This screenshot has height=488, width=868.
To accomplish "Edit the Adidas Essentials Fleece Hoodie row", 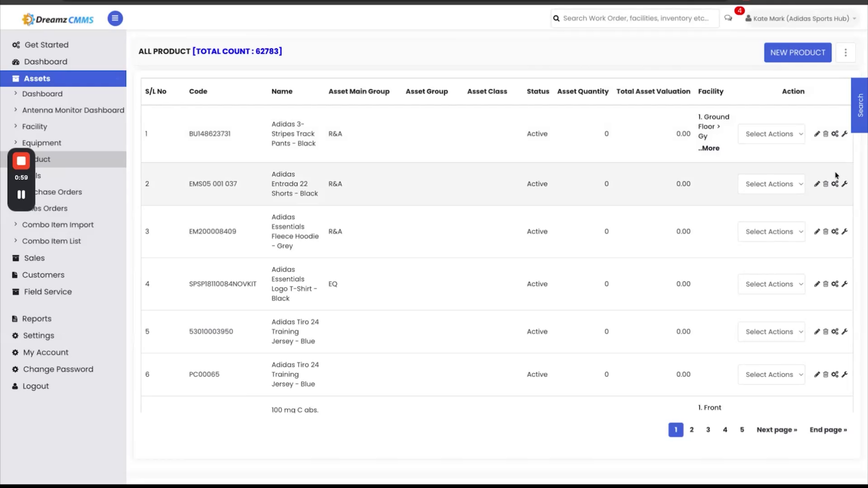I will 817,231.
